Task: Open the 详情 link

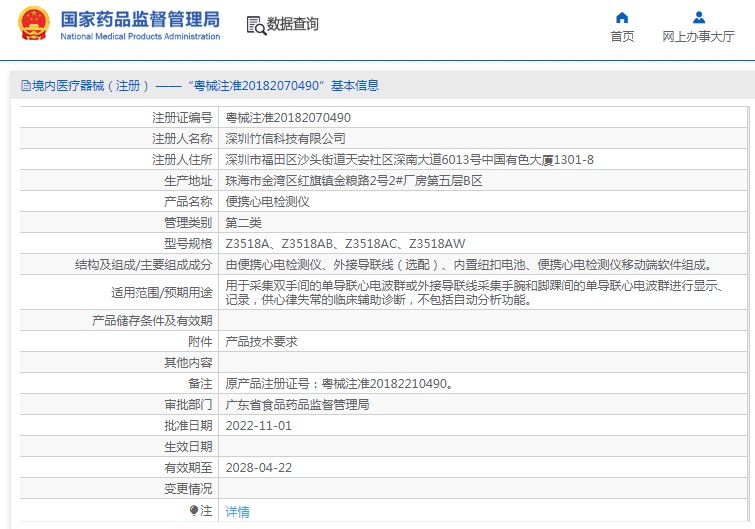Action: pyautogui.click(x=238, y=512)
